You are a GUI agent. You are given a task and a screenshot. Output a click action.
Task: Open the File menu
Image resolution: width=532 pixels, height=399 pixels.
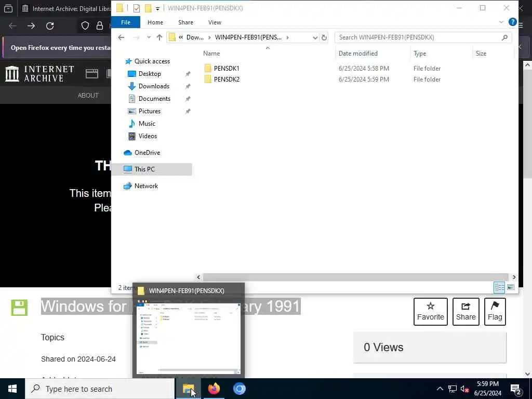tap(126, 22)
